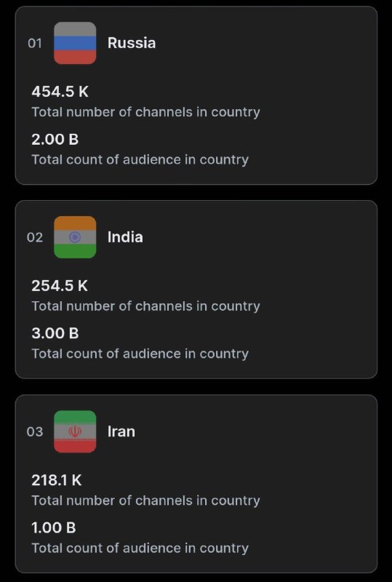This screenshot has width=392, height=582.
Task: Click Russia's total count of audience label
Action: 140,159
